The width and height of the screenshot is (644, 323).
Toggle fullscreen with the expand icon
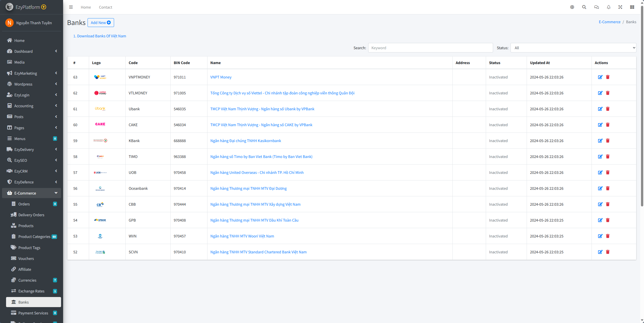[x=620, y=7]
